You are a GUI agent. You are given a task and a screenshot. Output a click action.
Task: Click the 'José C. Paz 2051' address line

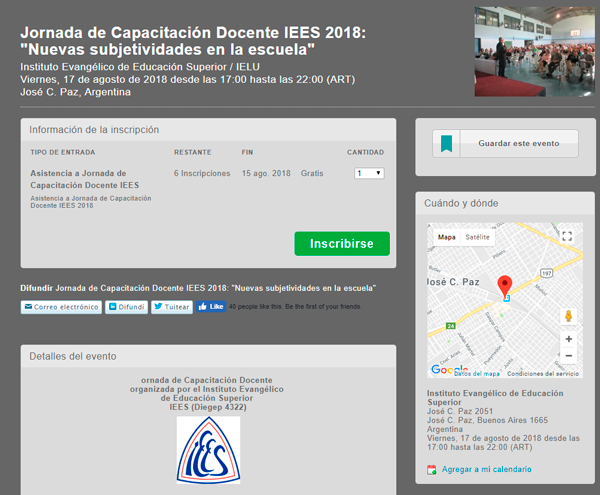(x=460, y=411)
